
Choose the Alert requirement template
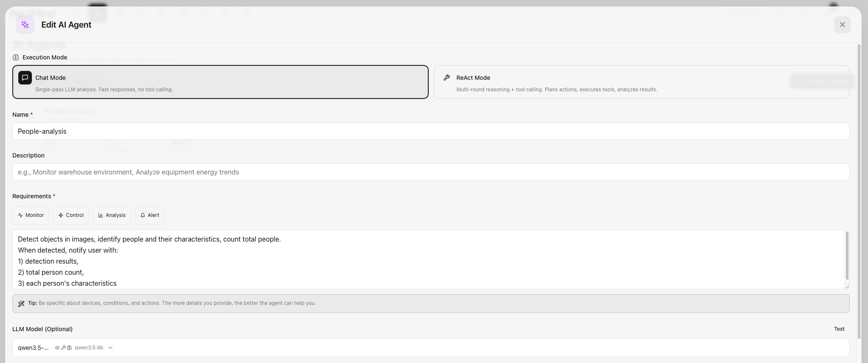pos(150,215)
